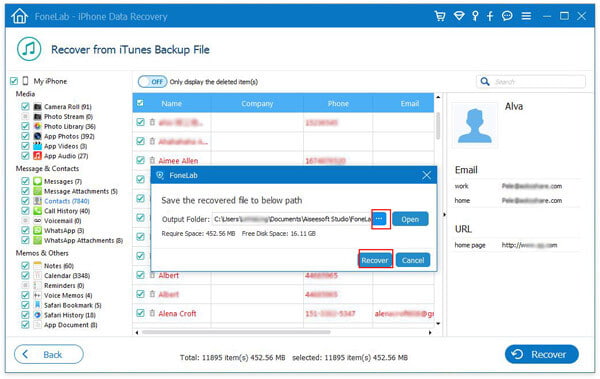
Task: Select the Aimee Allen contact name
Action: 178,161
